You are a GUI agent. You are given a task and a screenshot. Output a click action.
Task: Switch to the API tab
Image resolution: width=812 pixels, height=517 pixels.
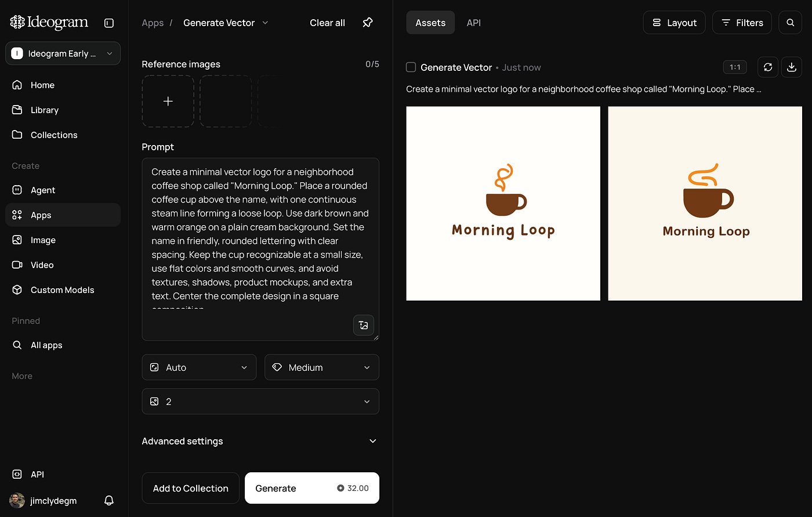(x=474, y=23)
